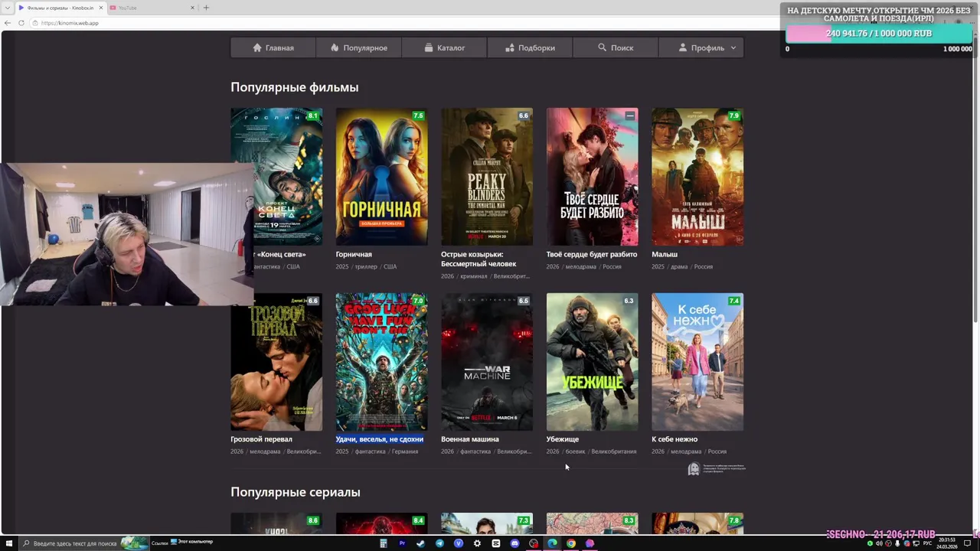Open the Good Luck Have Fun poster

pyautogui.click(x=381, y=362)
